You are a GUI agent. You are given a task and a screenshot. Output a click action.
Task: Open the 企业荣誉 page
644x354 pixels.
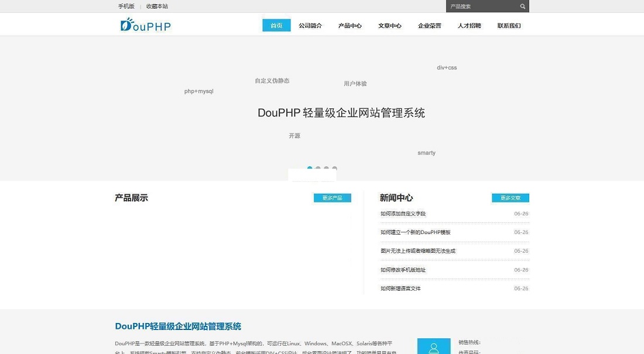pos(430,26)
